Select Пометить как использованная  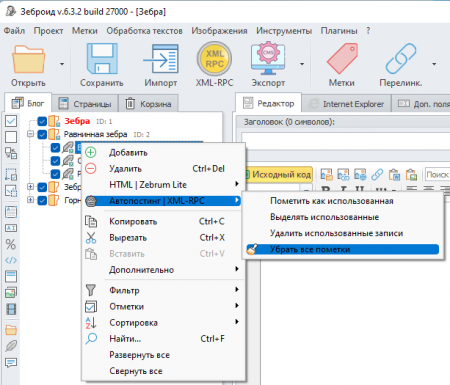click(342, 201)
